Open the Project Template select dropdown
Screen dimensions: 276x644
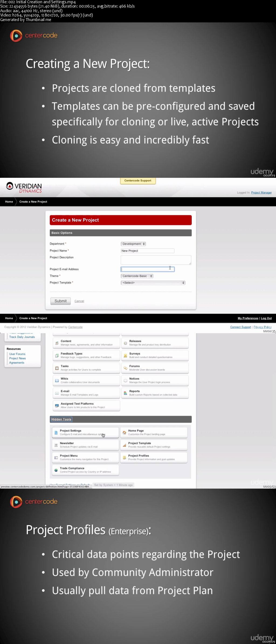(153, 283)
